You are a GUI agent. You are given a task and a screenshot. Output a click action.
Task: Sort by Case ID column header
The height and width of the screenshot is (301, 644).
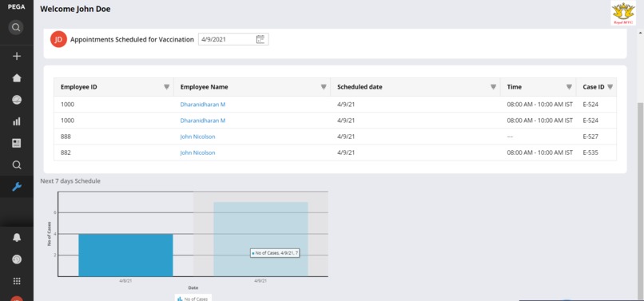click(x=593, y=87)
